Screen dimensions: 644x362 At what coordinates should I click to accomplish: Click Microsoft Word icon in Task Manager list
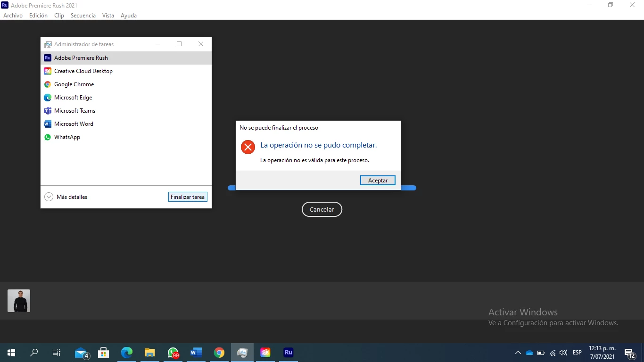(48, 124)
